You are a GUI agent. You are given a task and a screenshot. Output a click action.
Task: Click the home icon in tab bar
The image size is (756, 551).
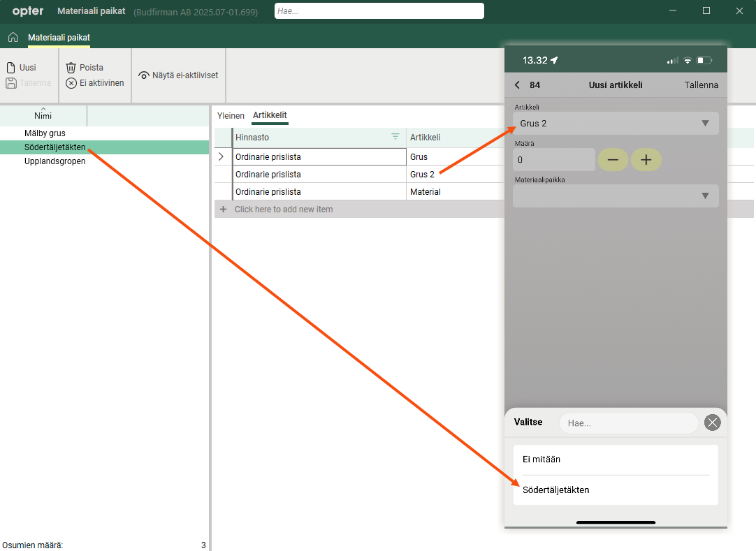tap(13, 37)
